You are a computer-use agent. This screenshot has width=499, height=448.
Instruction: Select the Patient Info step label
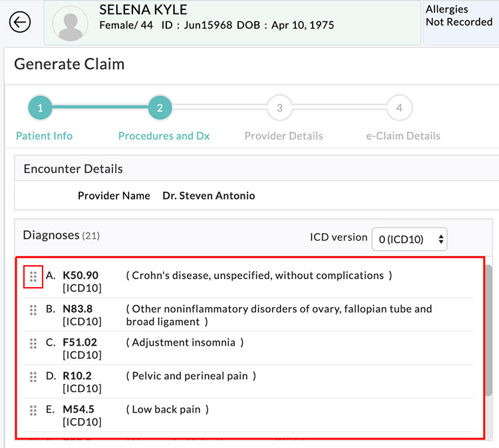click(44, 136)
